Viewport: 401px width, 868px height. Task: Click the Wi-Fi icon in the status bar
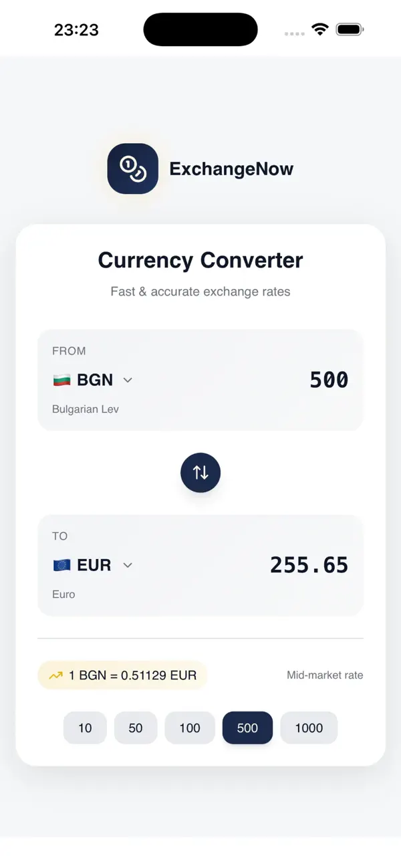click(319, 29)
